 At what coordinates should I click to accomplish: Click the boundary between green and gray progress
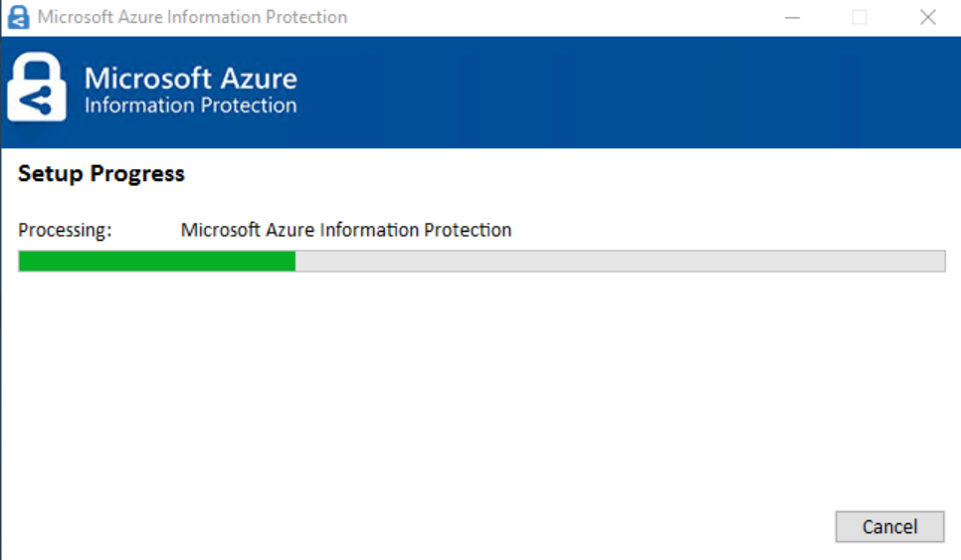295,262
